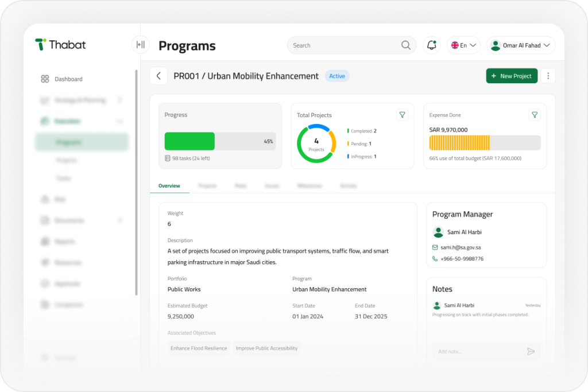
Task: Click phone number +966-50-9988776
Action: click(462, 259)
